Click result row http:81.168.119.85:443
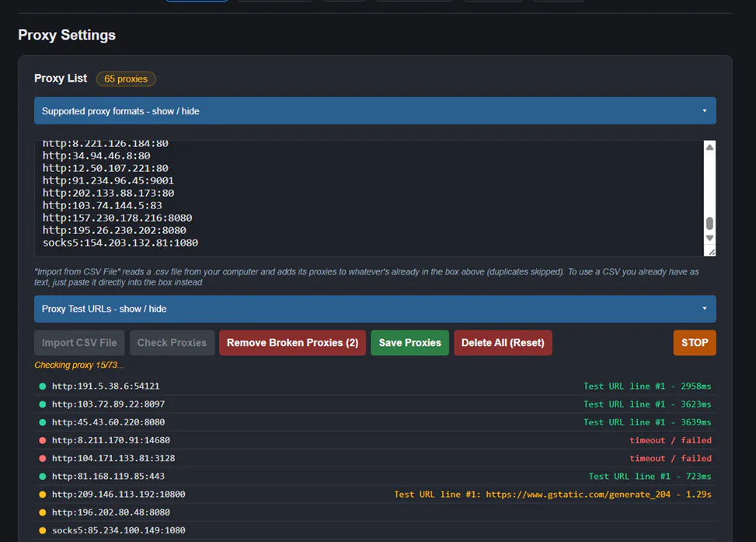Image resolution: width=756 pixels, height=542 pixels. (x=375, y=477)
